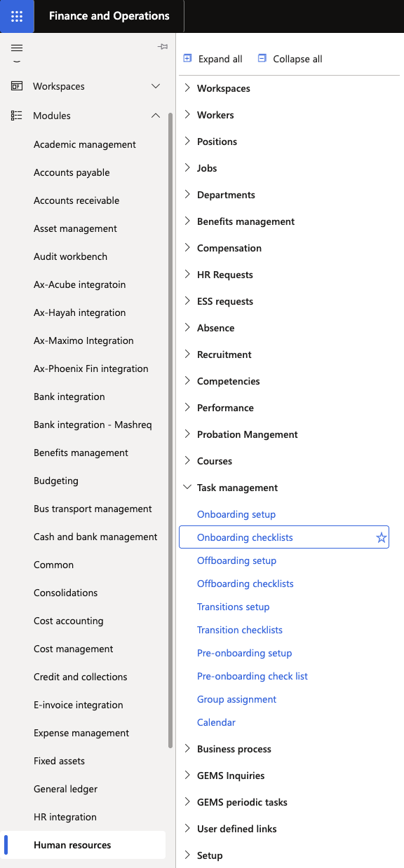This screenshot has height=868, width=404.
Task: Click the Workspaces sidebar icon
Action: tap(17, 86)
